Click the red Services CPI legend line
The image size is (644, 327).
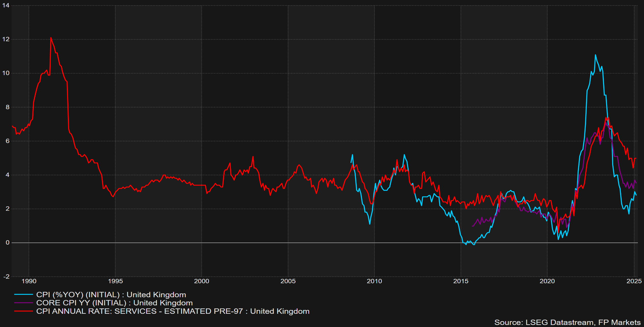pos(23,311)
